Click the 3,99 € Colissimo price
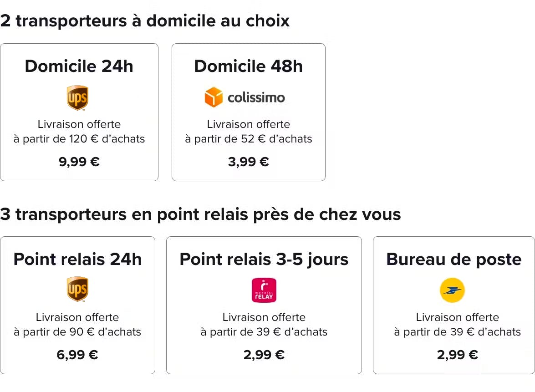 click(248, 162)
